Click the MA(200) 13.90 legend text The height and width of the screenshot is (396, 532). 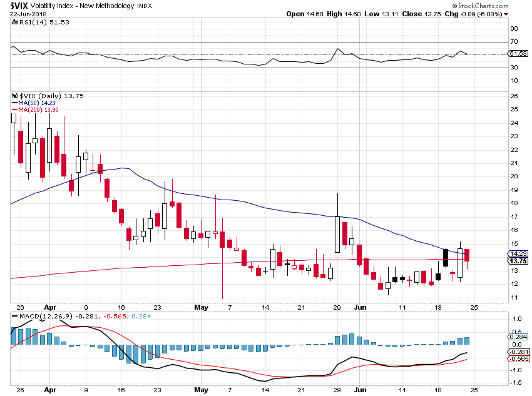click(x=38, y=110)
